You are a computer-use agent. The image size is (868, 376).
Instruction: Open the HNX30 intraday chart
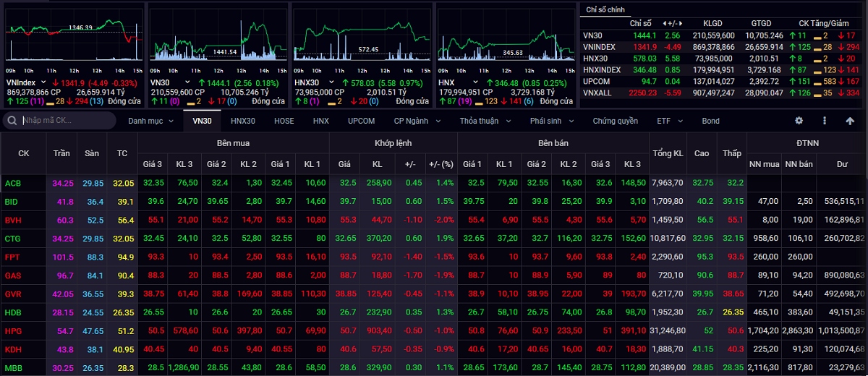[360, 36]
